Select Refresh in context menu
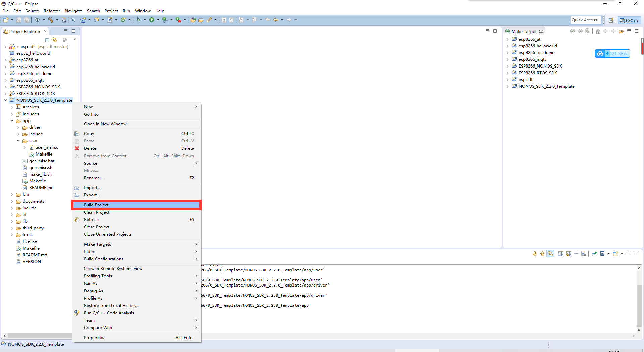 pos(136,220)
